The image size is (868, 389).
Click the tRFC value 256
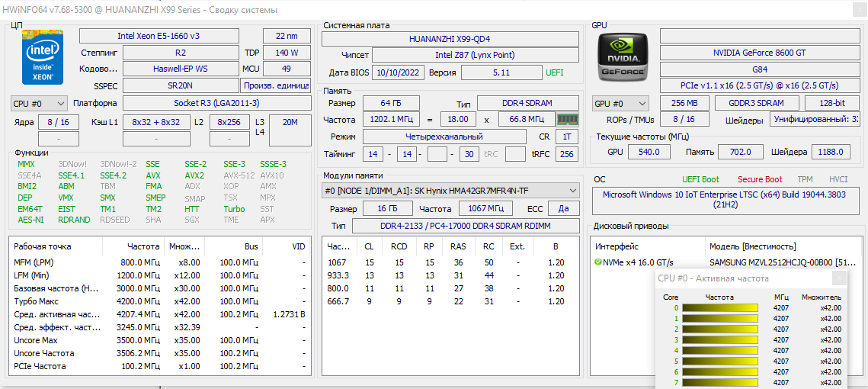[x=567, y=154]
